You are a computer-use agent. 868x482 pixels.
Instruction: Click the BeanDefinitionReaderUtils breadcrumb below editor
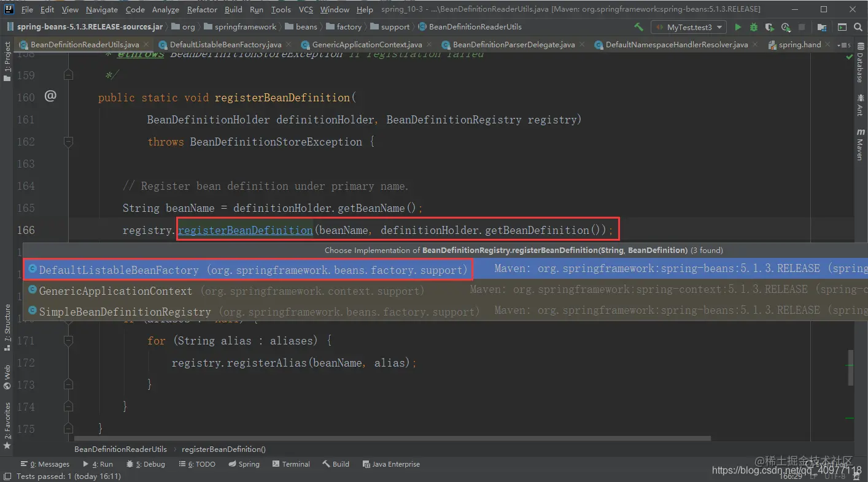pyautogui.click(x=120, y=449)
